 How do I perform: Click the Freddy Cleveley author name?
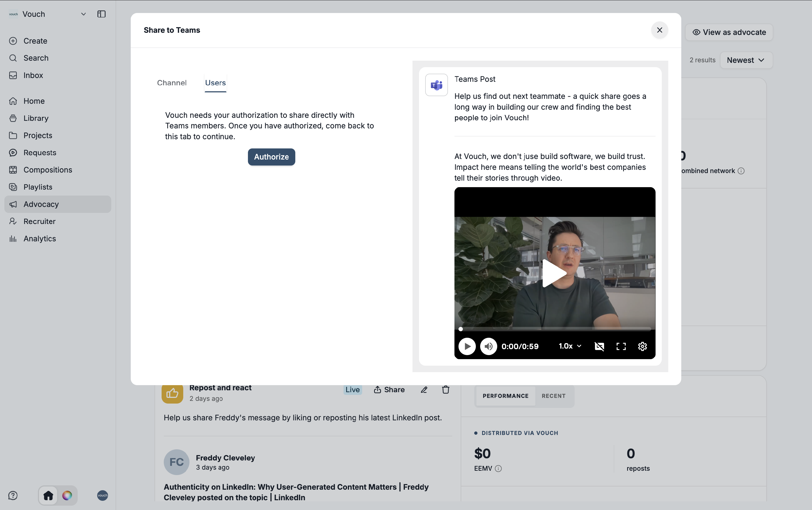pos(225,458)
